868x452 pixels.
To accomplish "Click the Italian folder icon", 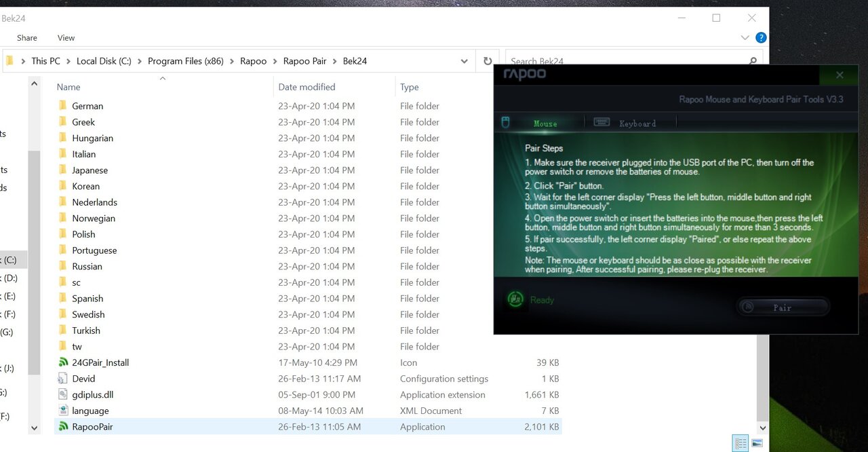I will [x=63, y=154].
